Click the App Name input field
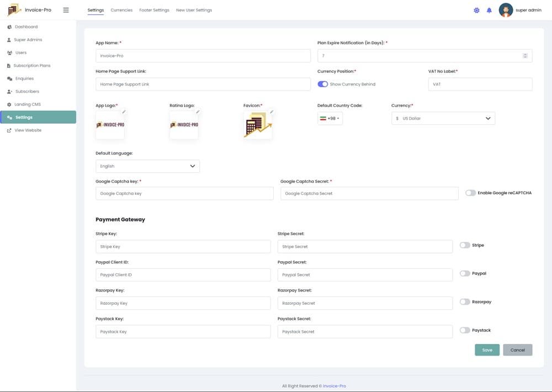This screenshot has height=392, width=552. coord(203,56)
